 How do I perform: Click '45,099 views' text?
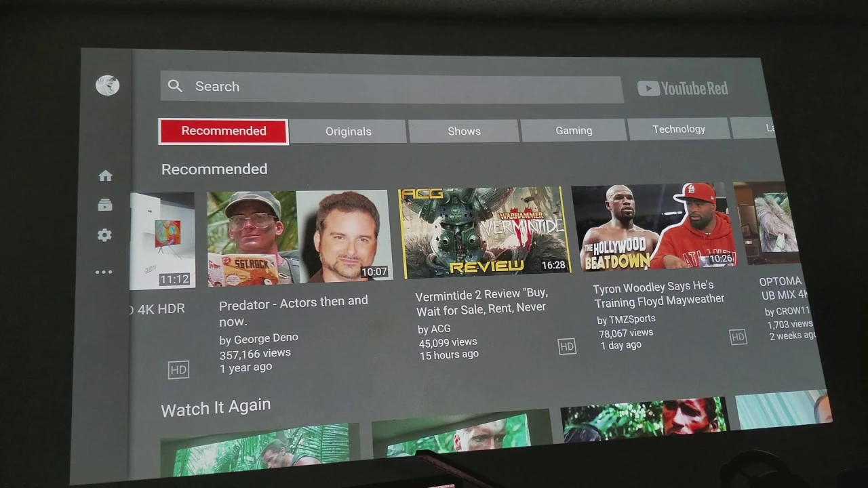tap(448, 342)
